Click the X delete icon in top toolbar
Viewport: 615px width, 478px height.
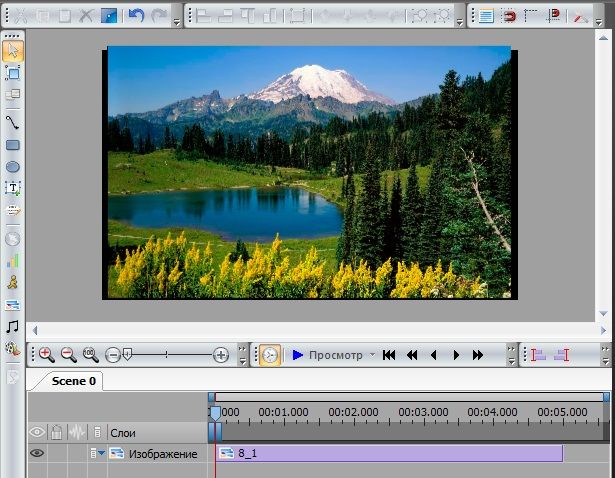86,16
